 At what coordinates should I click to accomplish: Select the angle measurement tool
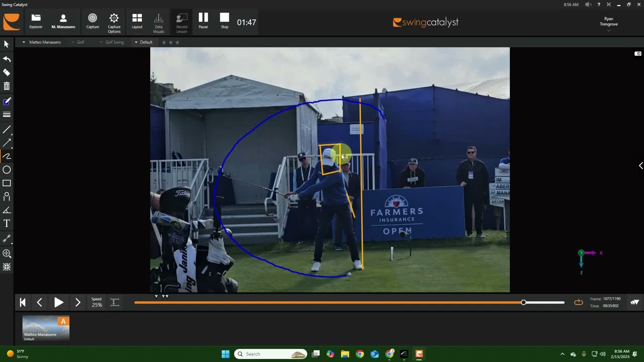point(7,210)
